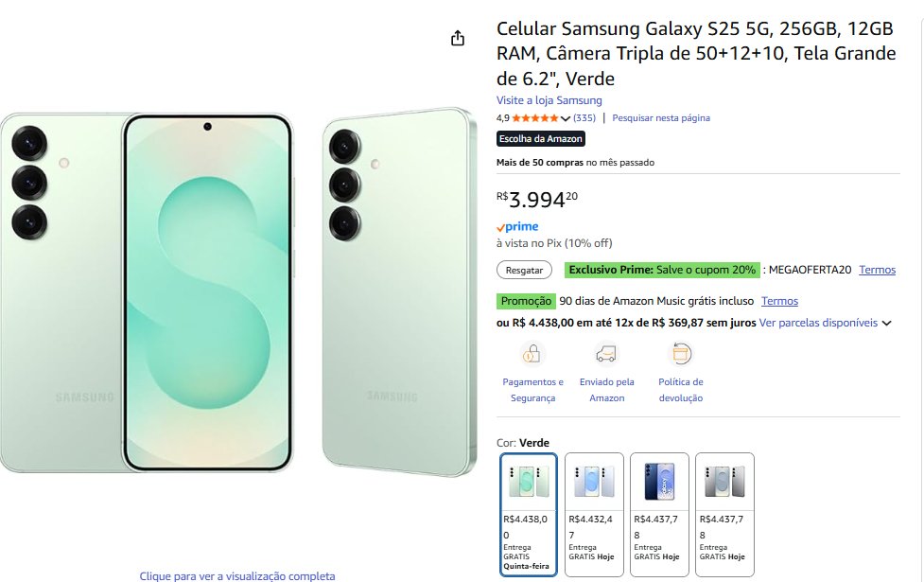Viewport: 924px width, 582px height.
Task: Open the 335 reviews count link
Action: coord(584,118)
